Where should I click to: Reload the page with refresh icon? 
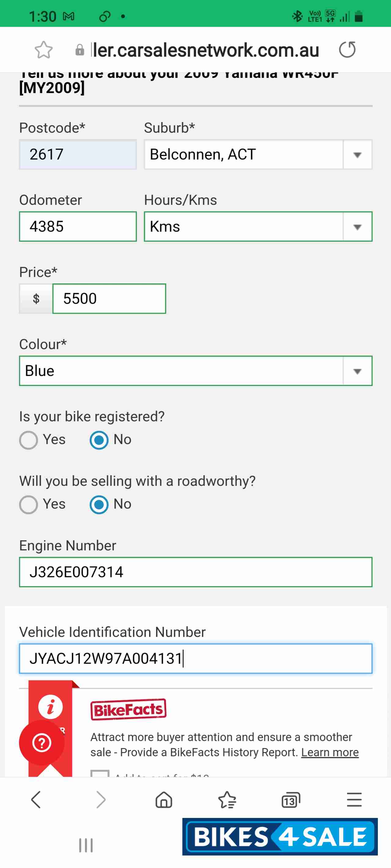tap(347, 50)
